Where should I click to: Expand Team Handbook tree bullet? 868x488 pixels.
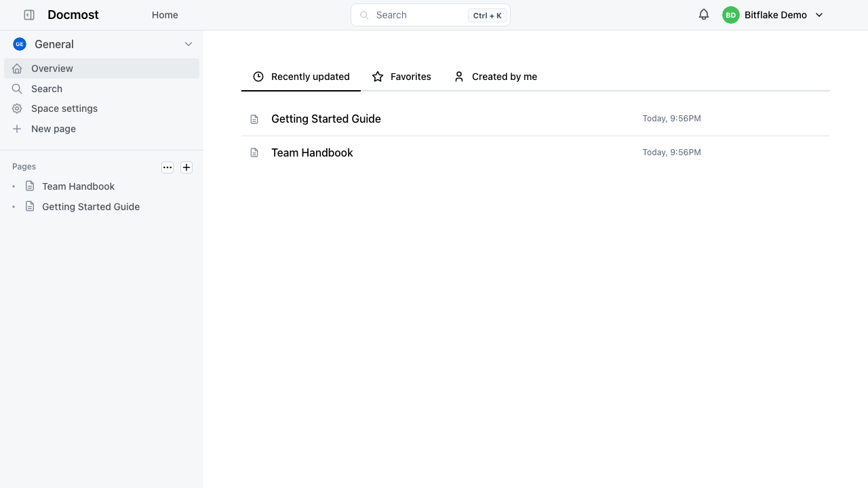(x=14, y=186)
